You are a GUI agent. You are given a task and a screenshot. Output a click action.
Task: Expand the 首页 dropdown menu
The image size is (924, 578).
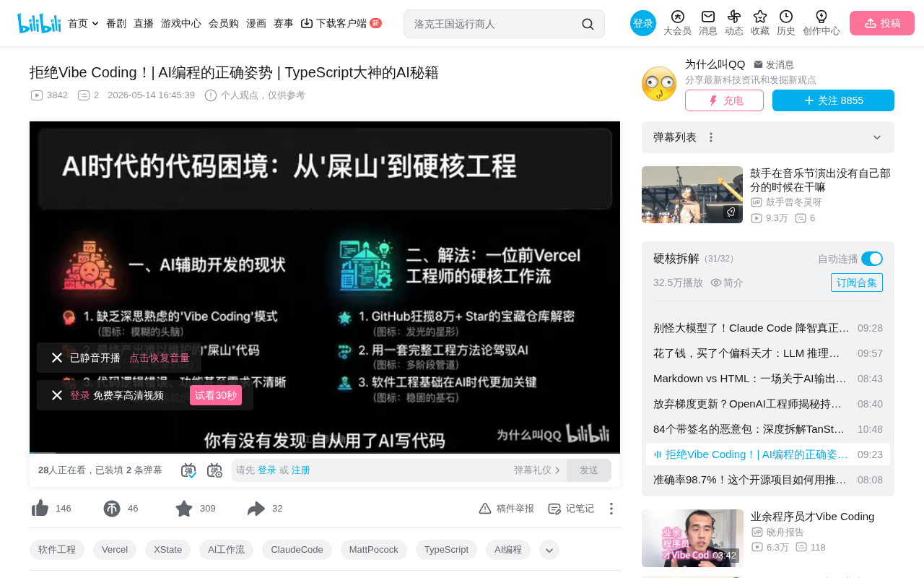click(95, 24)
